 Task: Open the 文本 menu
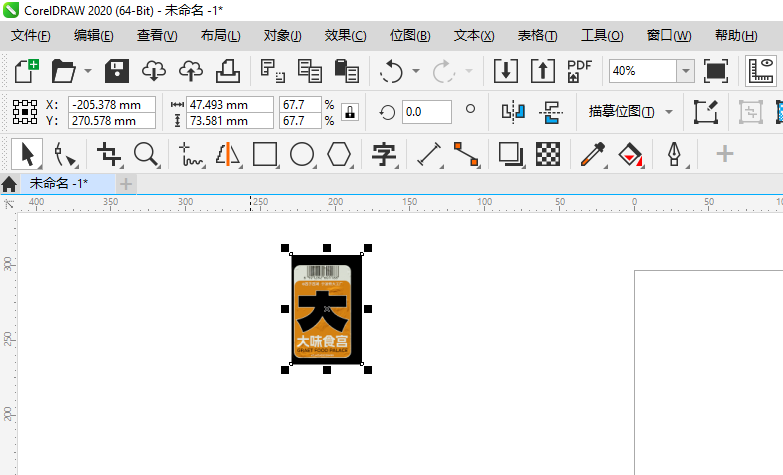pyautogui.click(x=473, y=35)
